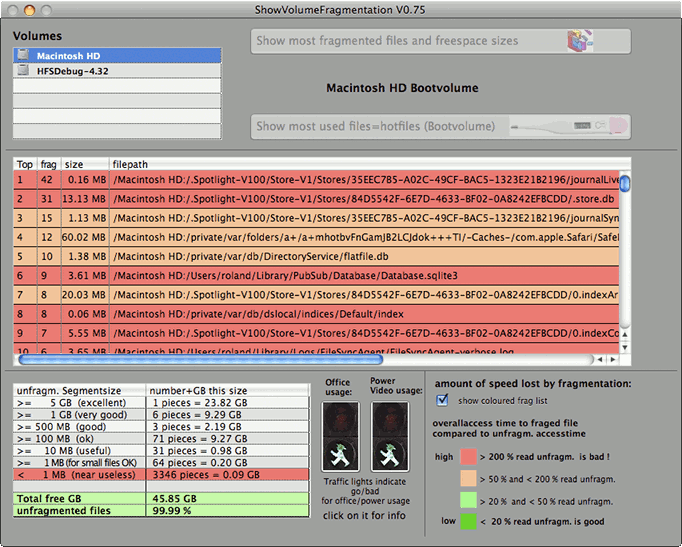This screenshot has width=682, height=547.
Task: Click the file list vertical scrollbar thumb
Action: tap(625, 183)
